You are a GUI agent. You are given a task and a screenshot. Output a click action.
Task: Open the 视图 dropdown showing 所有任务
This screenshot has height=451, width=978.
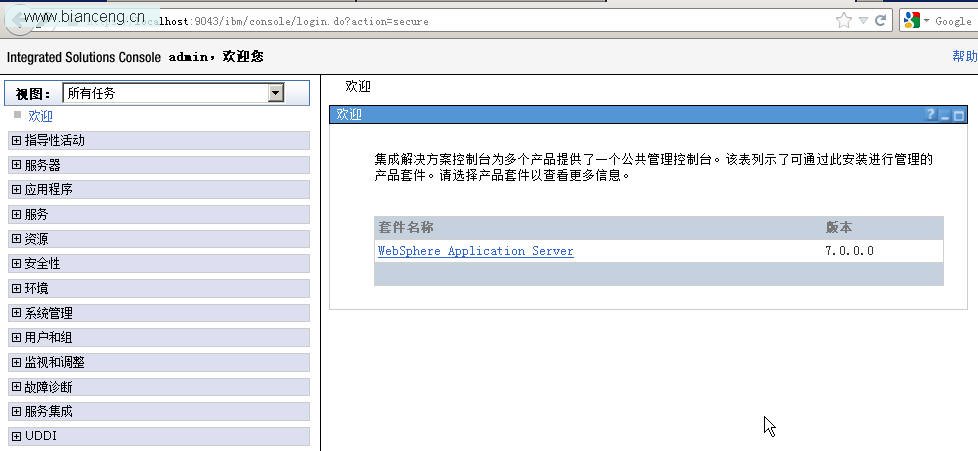[x=173, y=94]
